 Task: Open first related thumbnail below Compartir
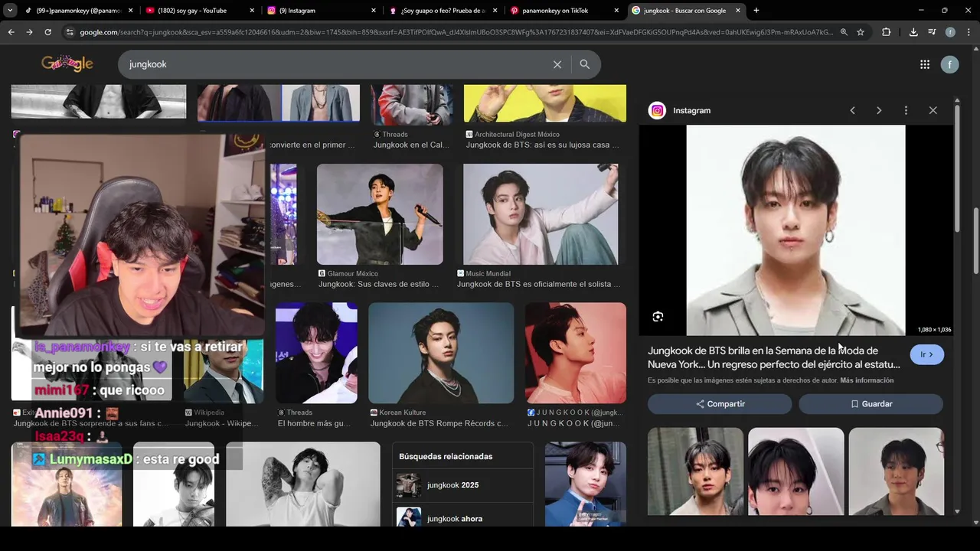click(x=695, y=471)
